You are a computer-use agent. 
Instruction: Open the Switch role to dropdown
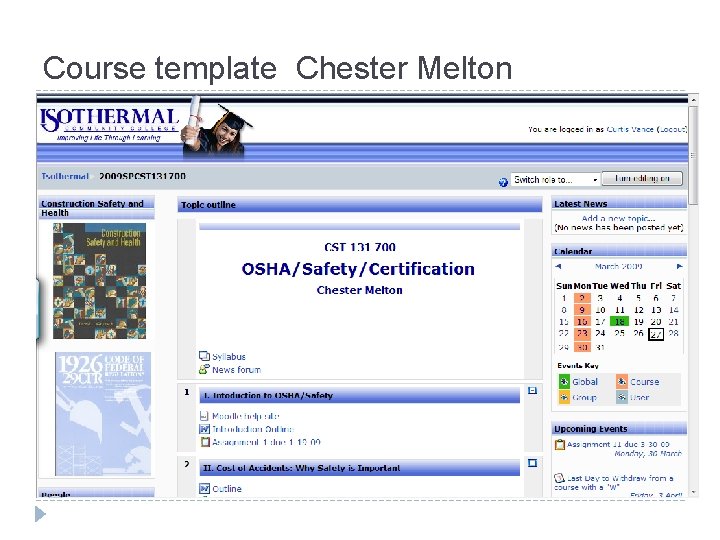(x=555, y=180)
